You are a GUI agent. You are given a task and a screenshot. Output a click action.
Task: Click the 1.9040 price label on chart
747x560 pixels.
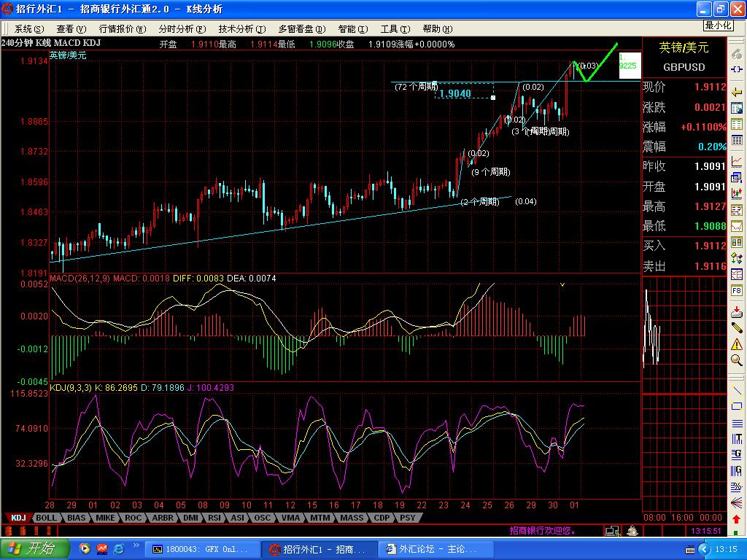point(455,93)
